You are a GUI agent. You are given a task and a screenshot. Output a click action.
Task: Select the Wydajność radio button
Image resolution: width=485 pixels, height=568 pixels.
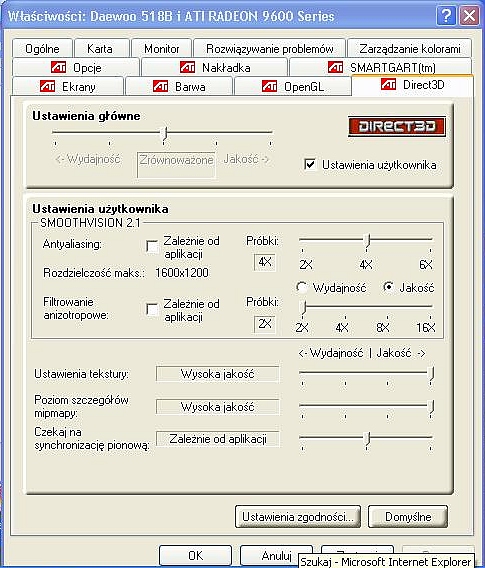pyautogui.click(x=301, y=288)
